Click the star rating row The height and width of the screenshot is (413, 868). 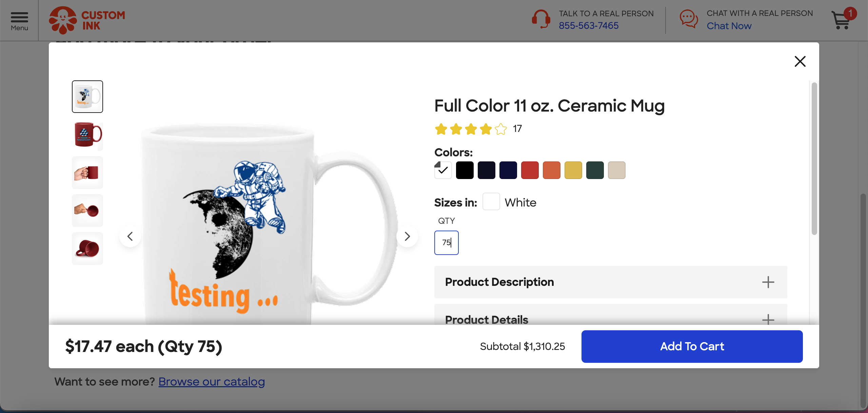pos(471,129)
